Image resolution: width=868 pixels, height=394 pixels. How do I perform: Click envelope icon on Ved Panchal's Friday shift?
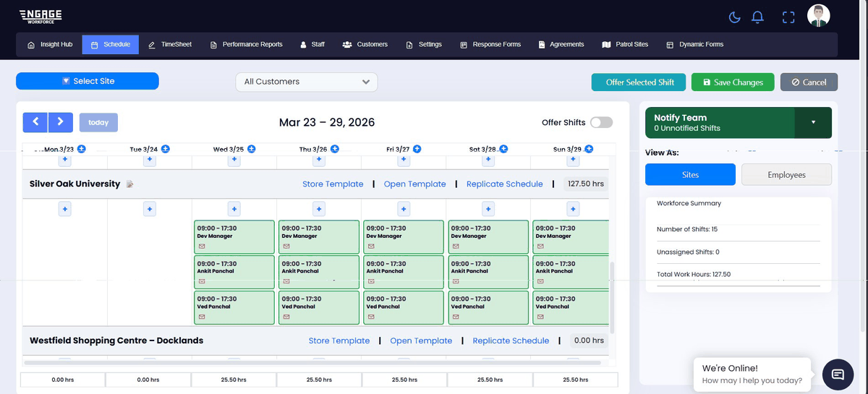(x=370, y=317)
